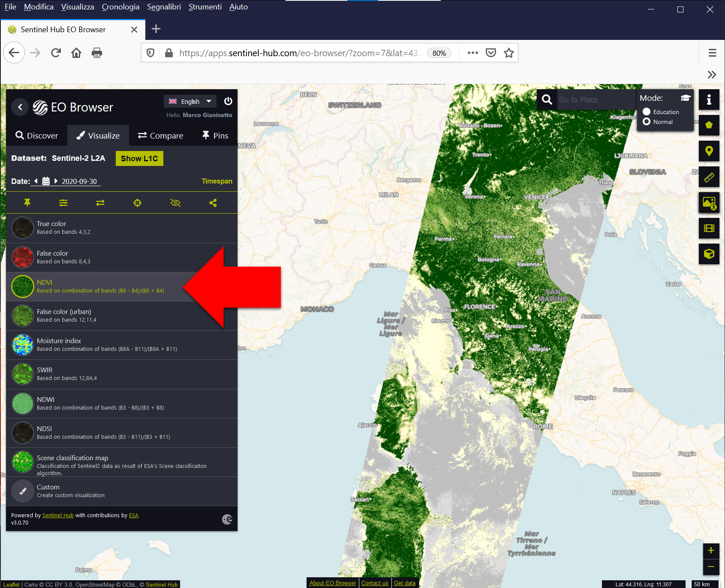This screenshot has width=725, height=588.
Task: Switch to the Discover tab
Action: coord(37,136)
